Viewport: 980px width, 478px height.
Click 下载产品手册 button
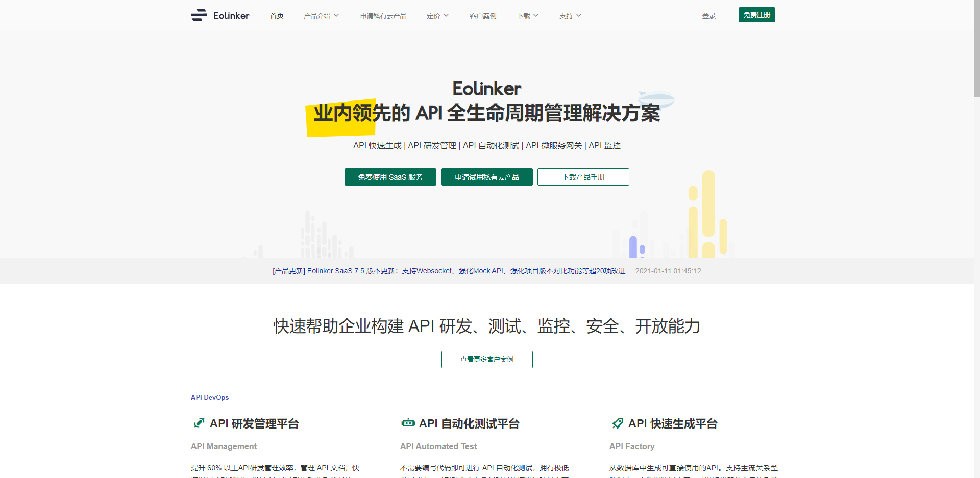583,177
